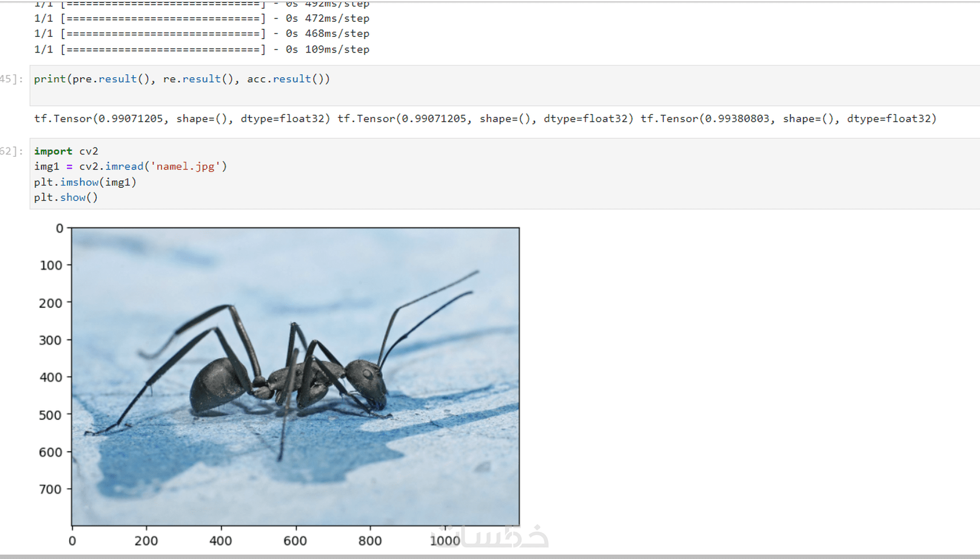Select the cell prompt numbered 62

pos(12,151)
